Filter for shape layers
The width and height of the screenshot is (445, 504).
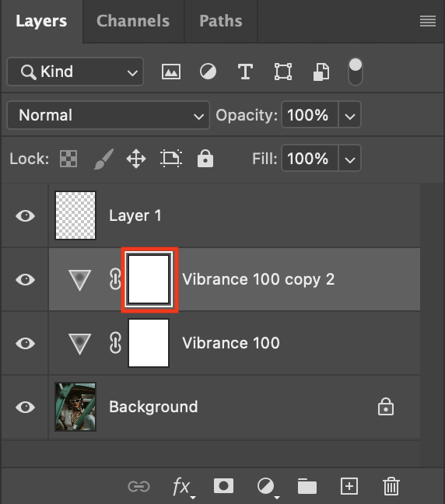[x=283, y=72]
